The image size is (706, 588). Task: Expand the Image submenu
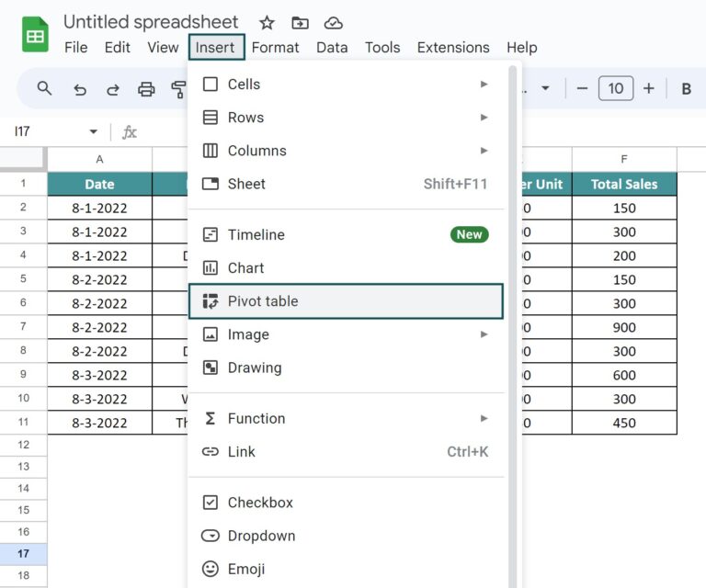(x=346, y=334)
